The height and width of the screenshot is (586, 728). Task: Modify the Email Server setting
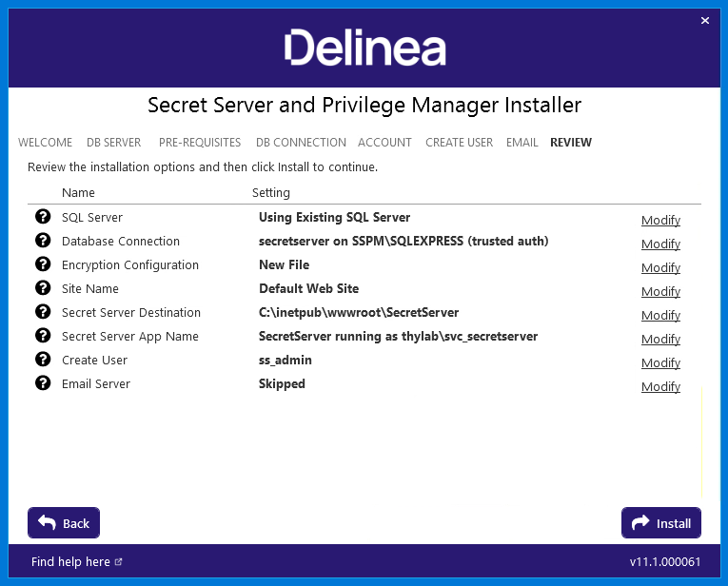coord(660,386)
